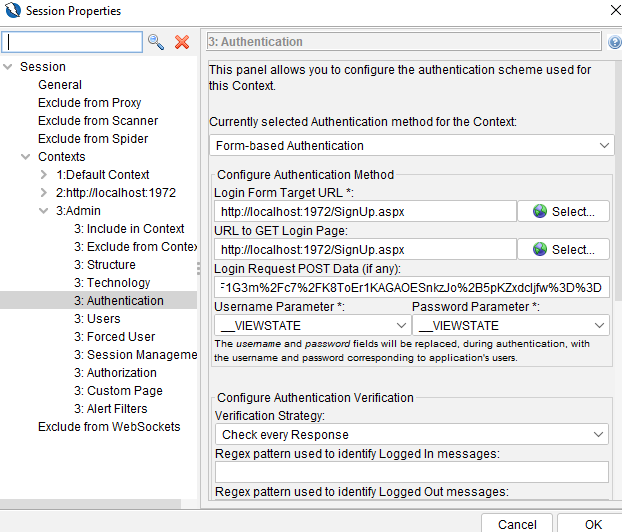Open the Verification Strategy dropdown

pyautogui.click(x=411, y=434)
